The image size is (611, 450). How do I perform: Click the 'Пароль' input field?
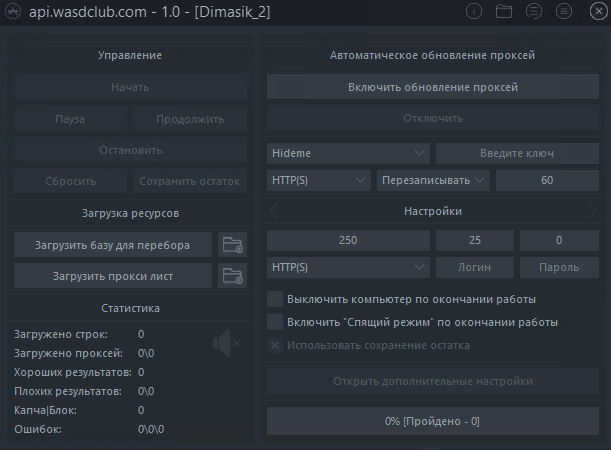click(x=559, y=267)
